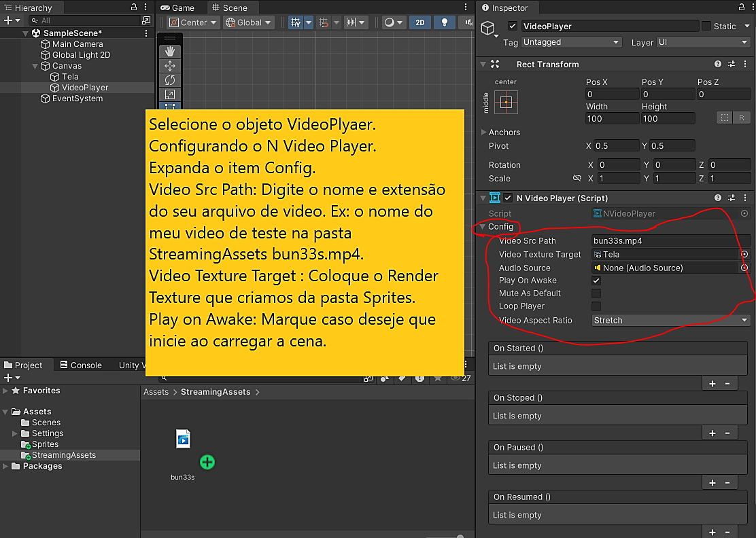Click Assets in the breadcrumb path

[x=156, y=392]
